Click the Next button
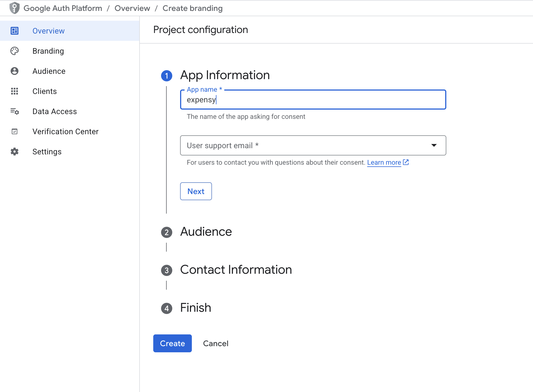This screenshot has height=392, width=533. pos(196,191)
